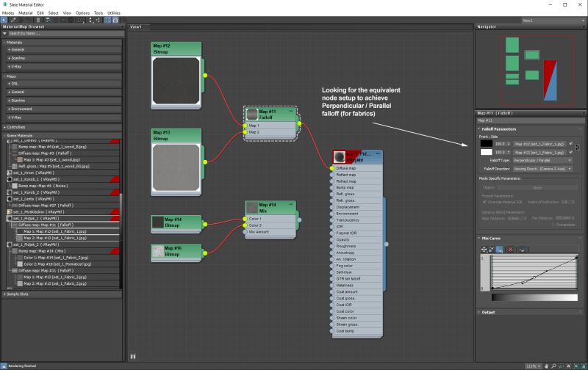Pick material from object eyedropper tool
The image size is (588, 370).
coord(13,21)
